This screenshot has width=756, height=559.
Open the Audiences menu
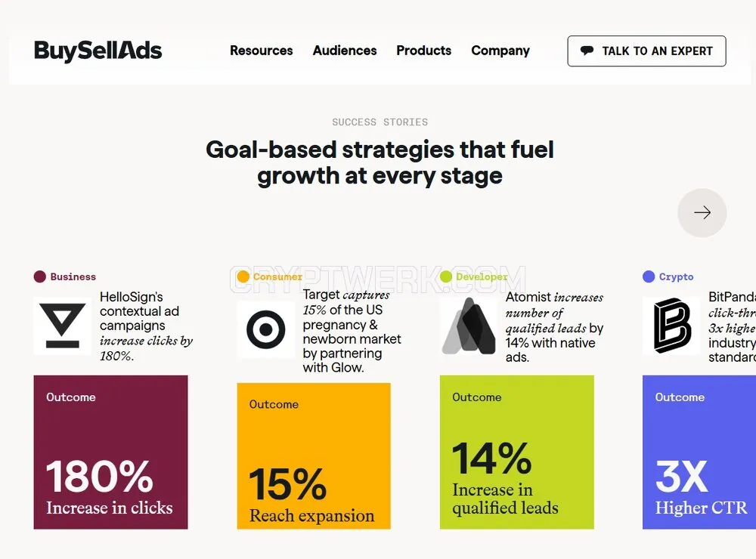click(345, 51)
